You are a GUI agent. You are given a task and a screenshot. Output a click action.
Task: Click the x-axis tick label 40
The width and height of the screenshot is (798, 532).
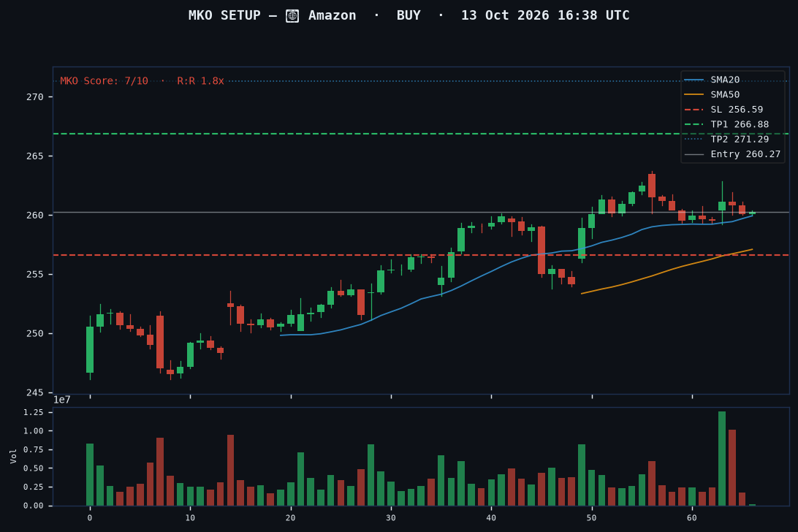pos(491,518)
